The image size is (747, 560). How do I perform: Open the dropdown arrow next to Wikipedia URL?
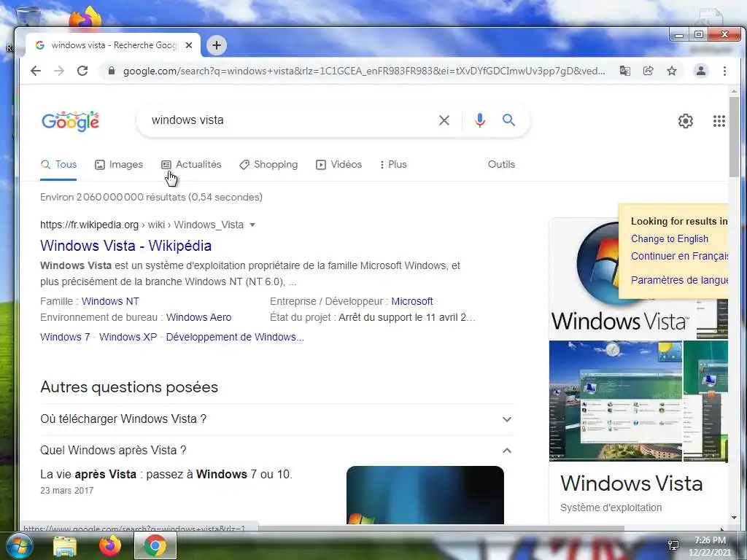[x=252, y=225]
